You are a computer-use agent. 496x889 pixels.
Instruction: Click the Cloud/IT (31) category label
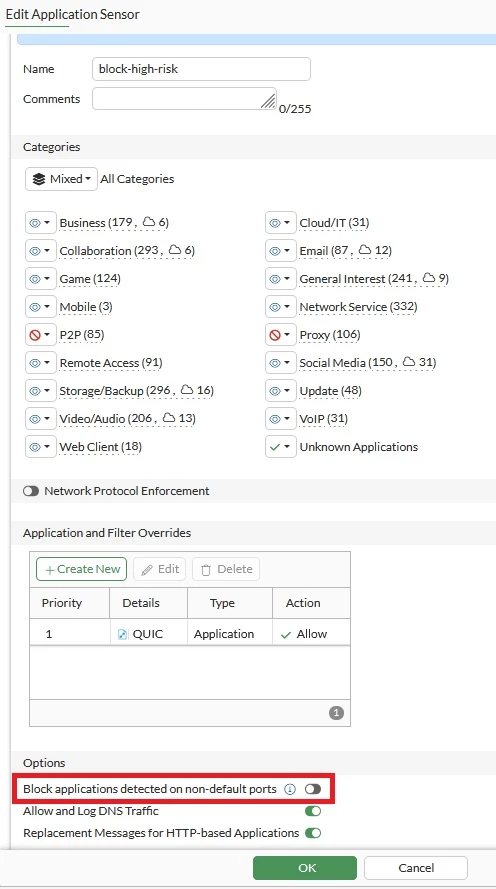click(x=334, y=223)
